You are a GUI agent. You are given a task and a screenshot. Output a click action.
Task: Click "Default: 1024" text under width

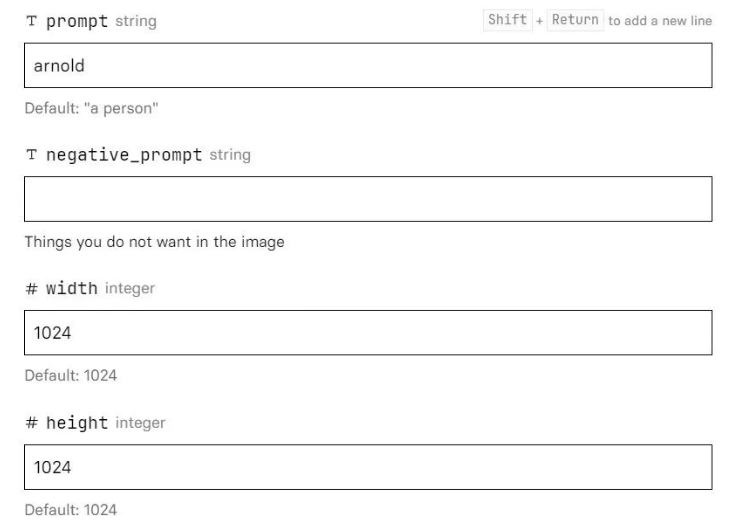70,377
